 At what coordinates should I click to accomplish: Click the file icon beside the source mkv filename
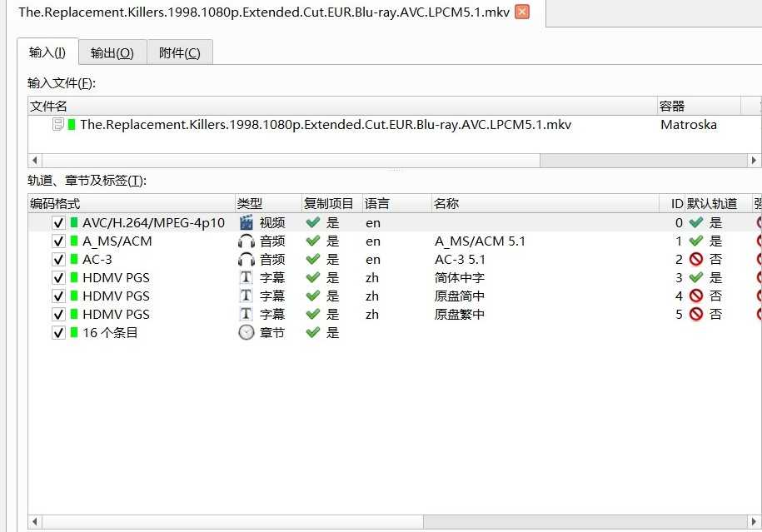[x=57, y=124]
